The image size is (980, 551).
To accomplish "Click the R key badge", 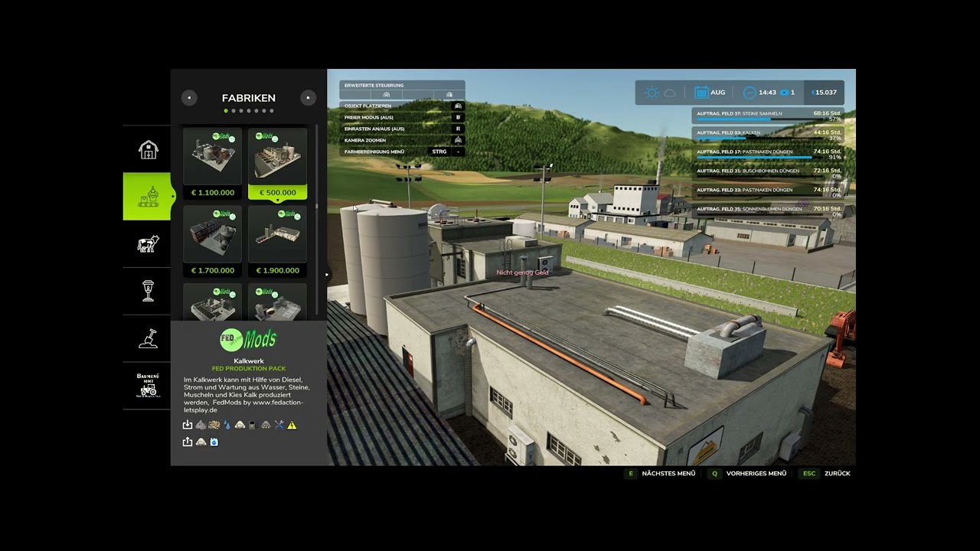I will (458, 129).
